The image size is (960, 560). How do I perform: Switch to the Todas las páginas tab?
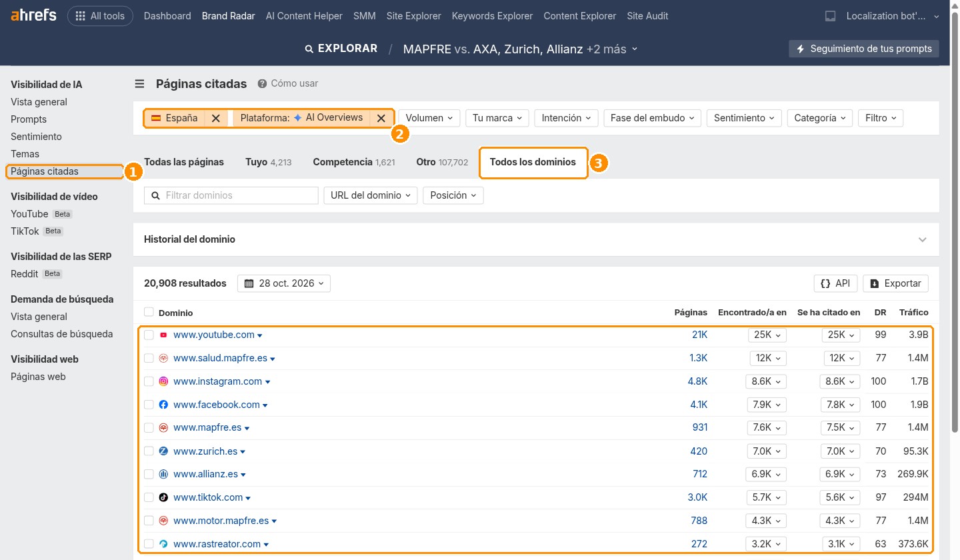tap(184, 162)
